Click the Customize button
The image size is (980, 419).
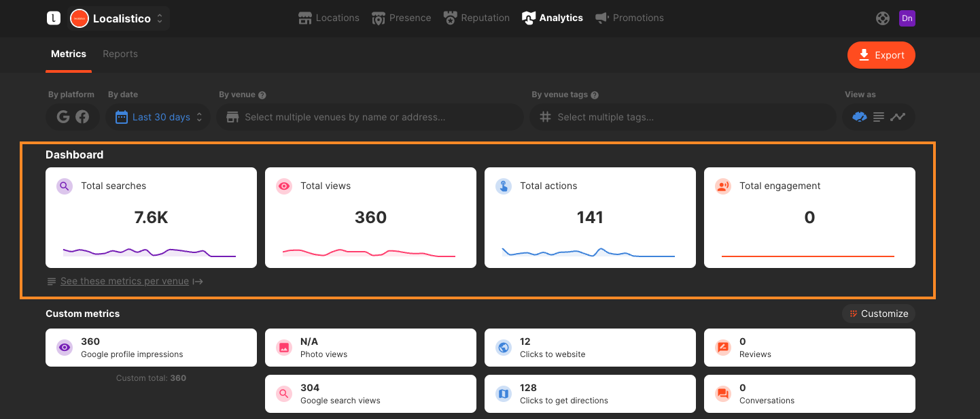pyautogui.click(x=879, y=314)
